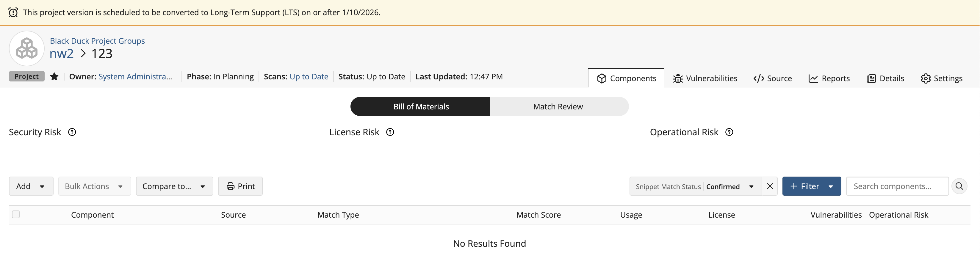This screenshot has width=980, height=264.
Task: Click the search magnifier icon
Action: click(x=959, y=186)
